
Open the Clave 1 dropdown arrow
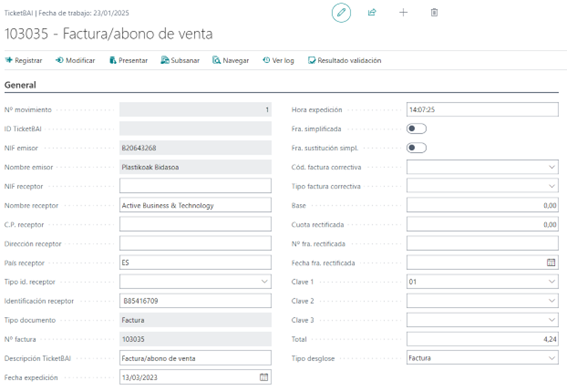tap(551, 282)
